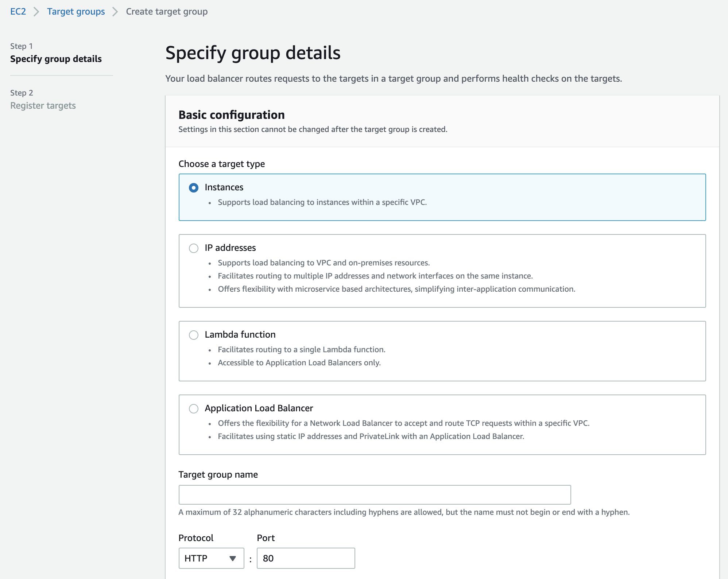Click breadcrumb chevron after EC2
728x579 pixels.
pos(36,12)
